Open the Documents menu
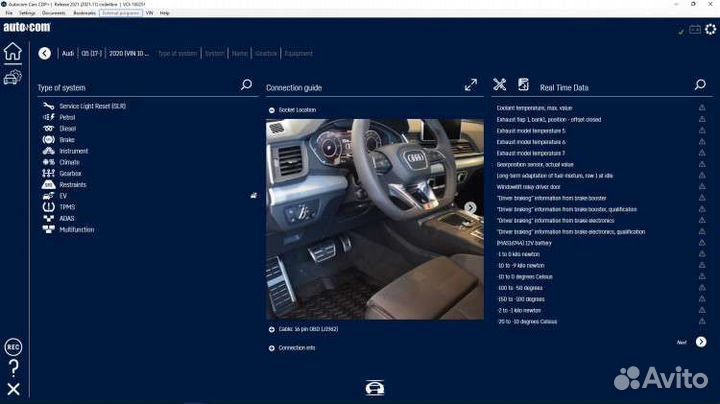This screenshot has width=720, height=404. click(x=54, y=13)
